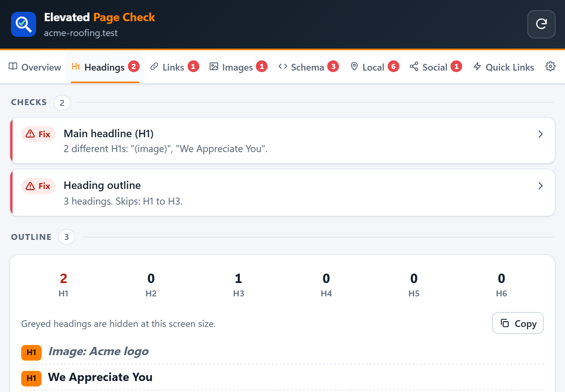Click the H1 icon on Headings tab
Image resolution: width=565 pixels, height=392 pixels.
76,67
